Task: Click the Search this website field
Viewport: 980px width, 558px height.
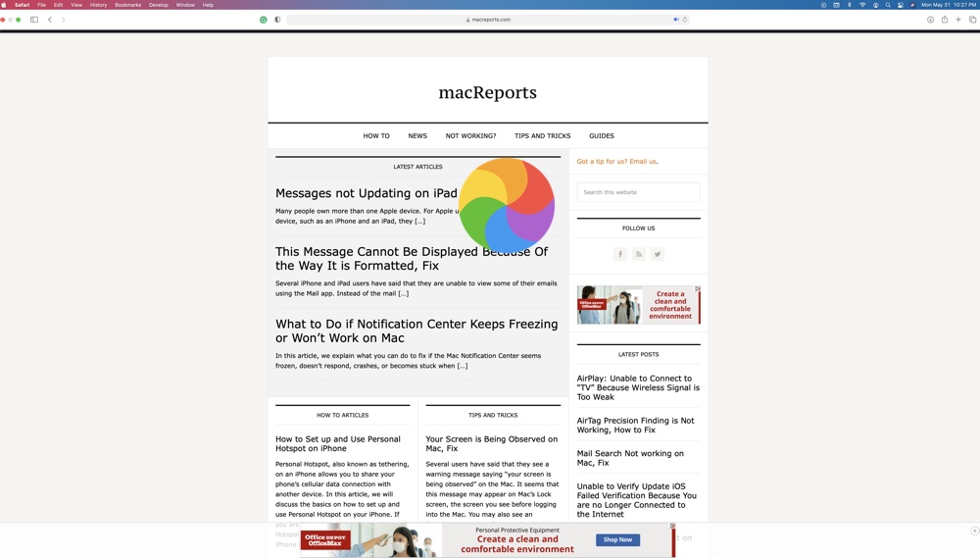Action: click(x=638, y=192)
